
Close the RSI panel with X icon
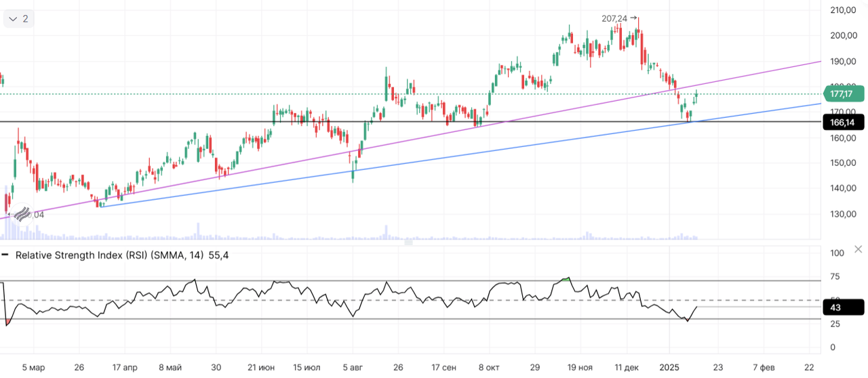pyautogui.click(x=858, y=249)
